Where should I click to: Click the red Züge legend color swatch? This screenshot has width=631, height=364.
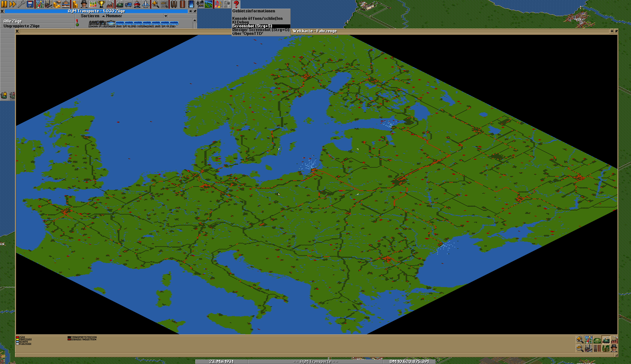click(x=17, y=337)
